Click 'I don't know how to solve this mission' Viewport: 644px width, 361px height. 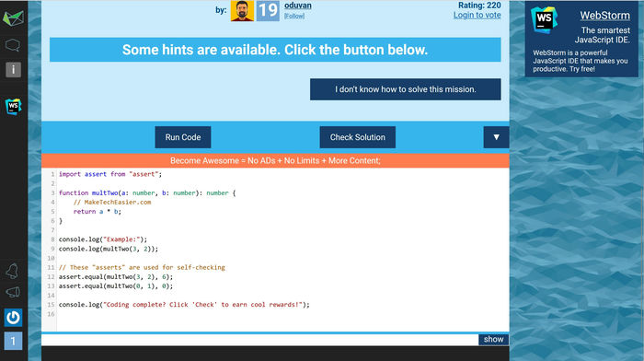406,89
